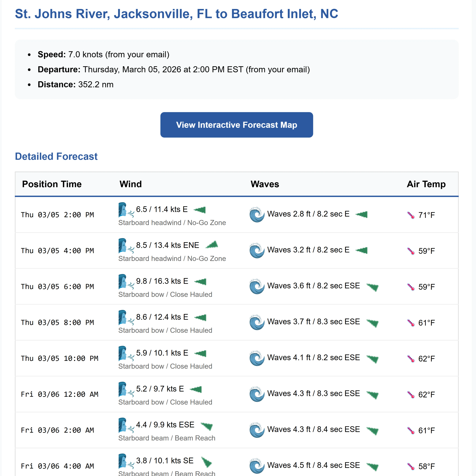Click thermometer icon beside 71°F
Viewport: 476px width, 476px height.
[411, 215]
